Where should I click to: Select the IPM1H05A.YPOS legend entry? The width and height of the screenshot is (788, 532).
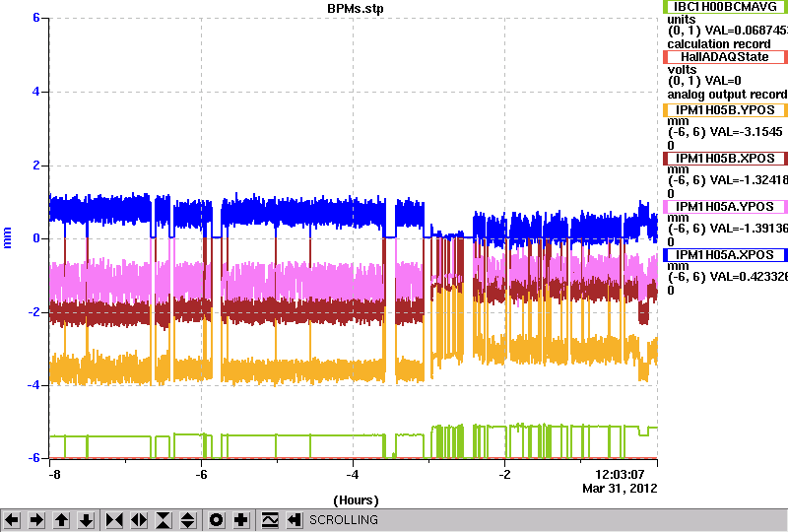[x=725, y=207]
